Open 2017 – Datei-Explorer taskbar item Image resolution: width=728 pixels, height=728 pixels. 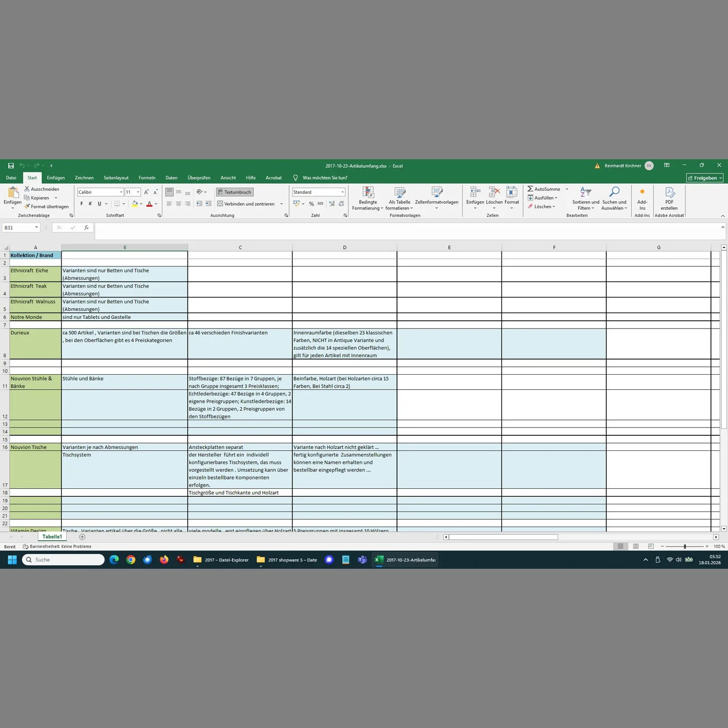tap(221, 560)
